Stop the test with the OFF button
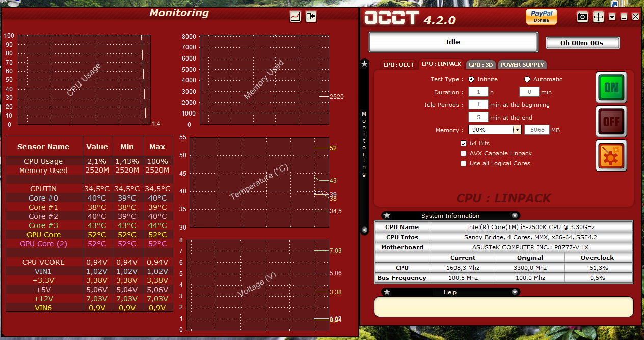644x340 pixels. 611,122
